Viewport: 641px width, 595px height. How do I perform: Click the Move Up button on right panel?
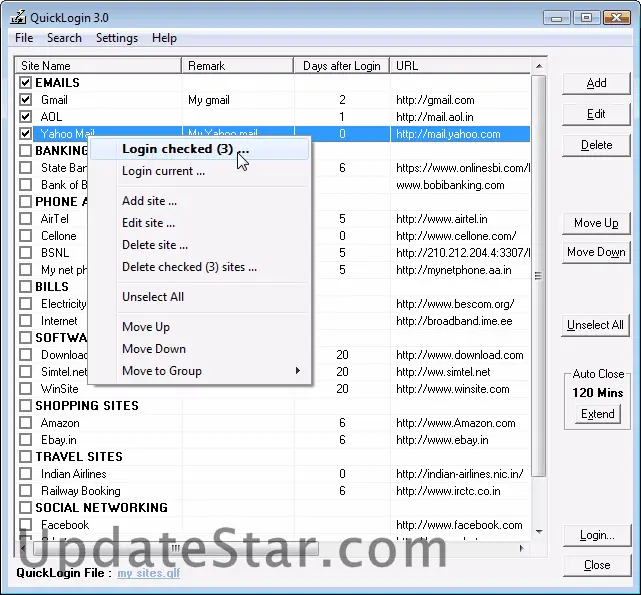point(596,223)
